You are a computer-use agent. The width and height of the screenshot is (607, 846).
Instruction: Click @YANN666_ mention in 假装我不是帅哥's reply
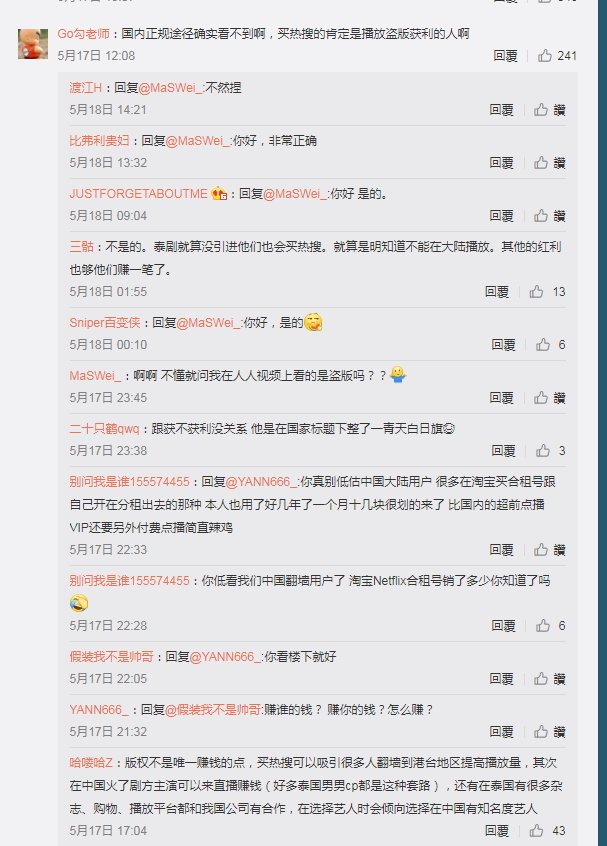(x=226, y=657)
